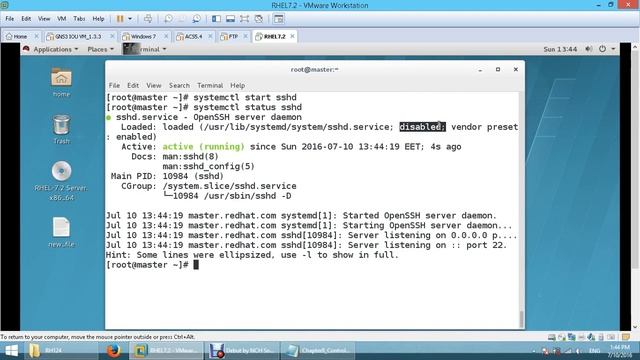Maximize the root@master terminal window

click(498, 69)
